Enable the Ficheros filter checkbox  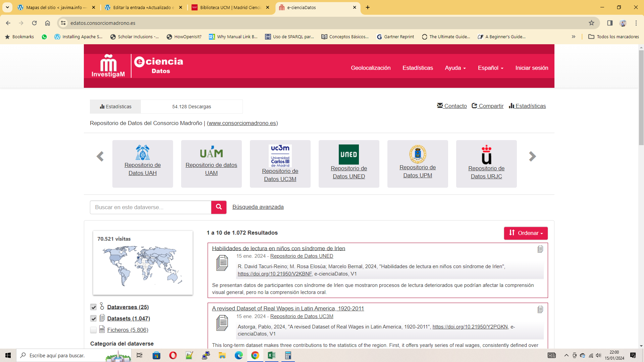coord(94,330)
